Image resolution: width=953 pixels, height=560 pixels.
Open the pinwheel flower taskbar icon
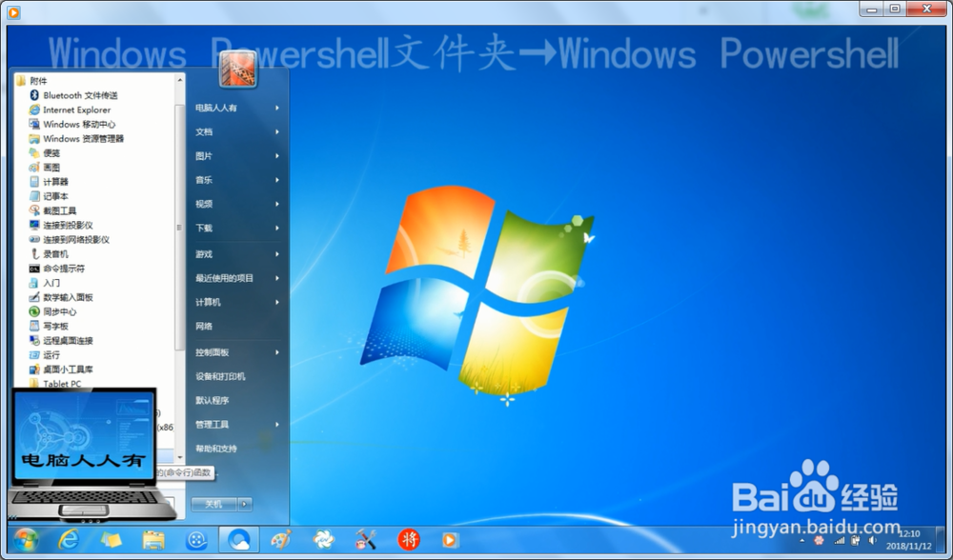[323, 539]
